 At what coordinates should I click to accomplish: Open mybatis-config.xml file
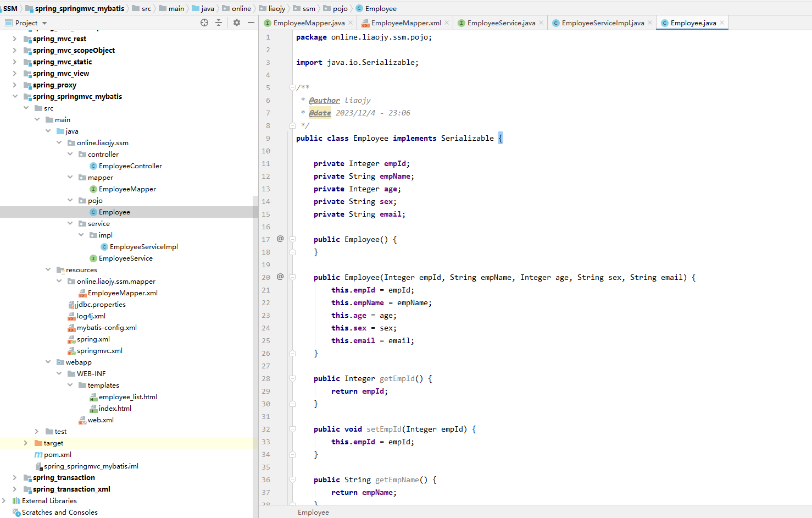point(102,327)
